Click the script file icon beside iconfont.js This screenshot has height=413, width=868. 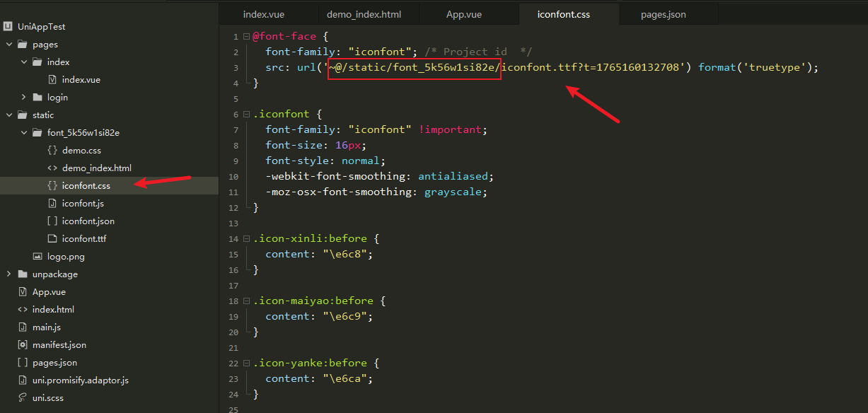coord(52,203)
